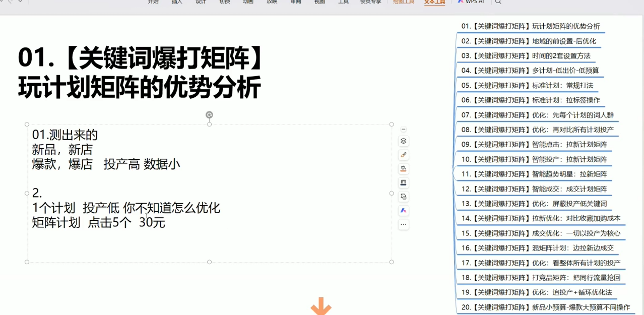644x315 pixels.
Task: Select item 14 拉新优化：对比收藏加购成本
Action: click(x=541, y=218)
